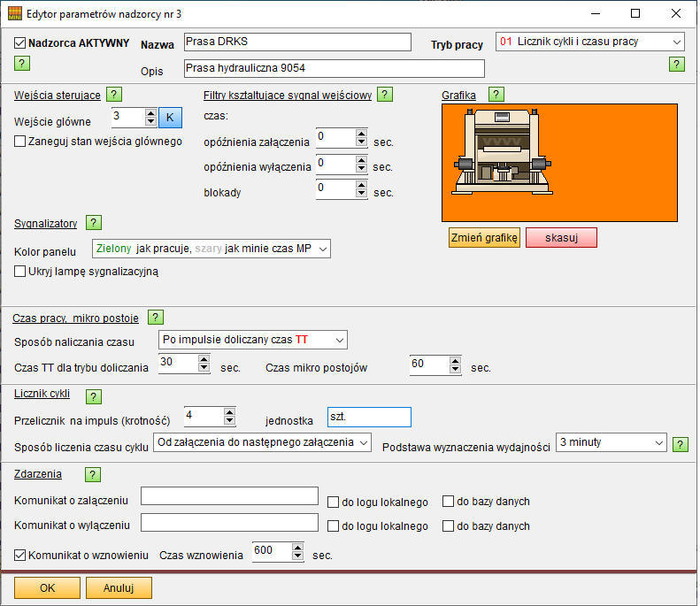Check do logu lokalnego for Komunikat o załączeniu

click(333, 502)
